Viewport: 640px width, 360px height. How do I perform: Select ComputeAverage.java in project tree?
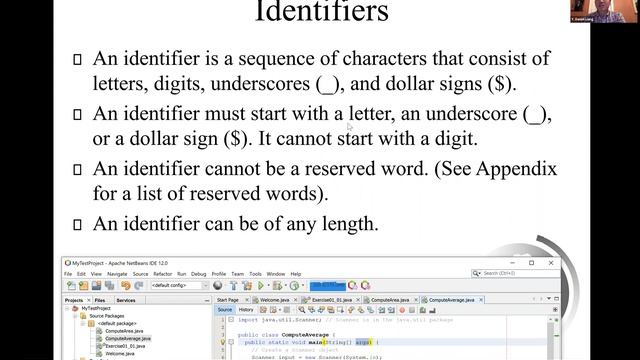(128, 338)
